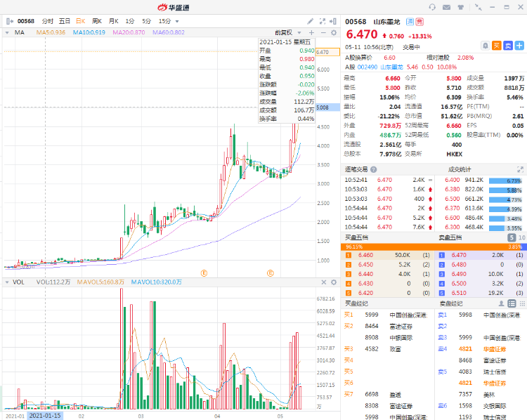Screen dimensions: 527x420
Task: Select sell level 1 price 6.470
Action: pyautogui.click(x=459, y=256)
